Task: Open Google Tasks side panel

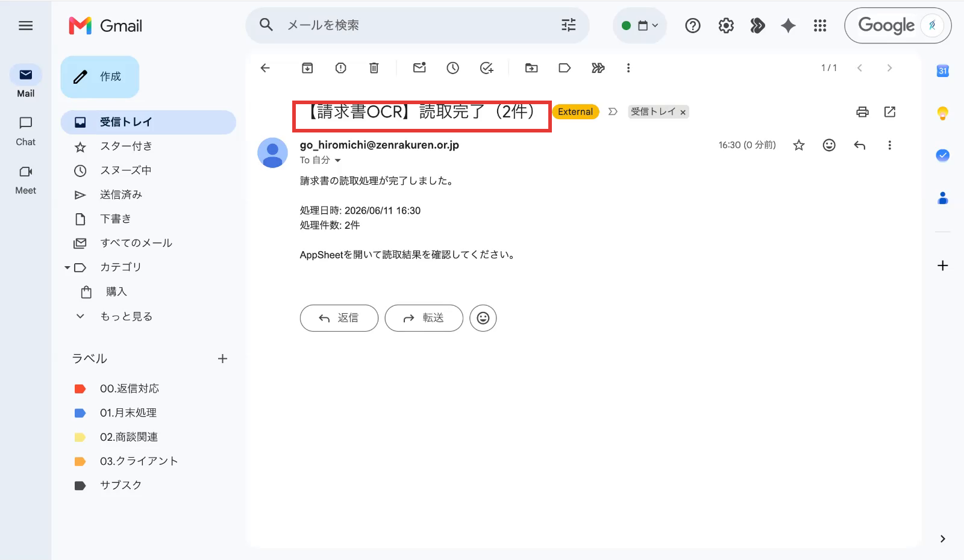Action: 943,155
